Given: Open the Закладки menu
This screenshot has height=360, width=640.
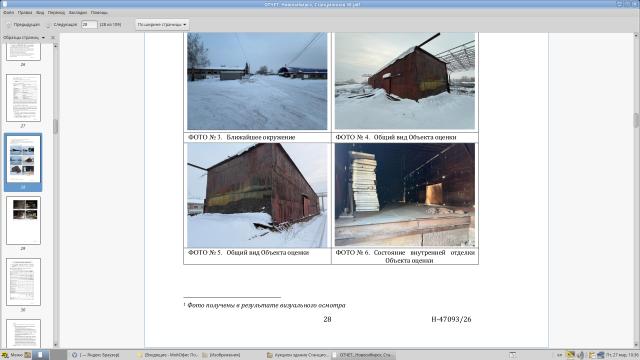Looking at the screenshot, I should (x=78, y=13).
